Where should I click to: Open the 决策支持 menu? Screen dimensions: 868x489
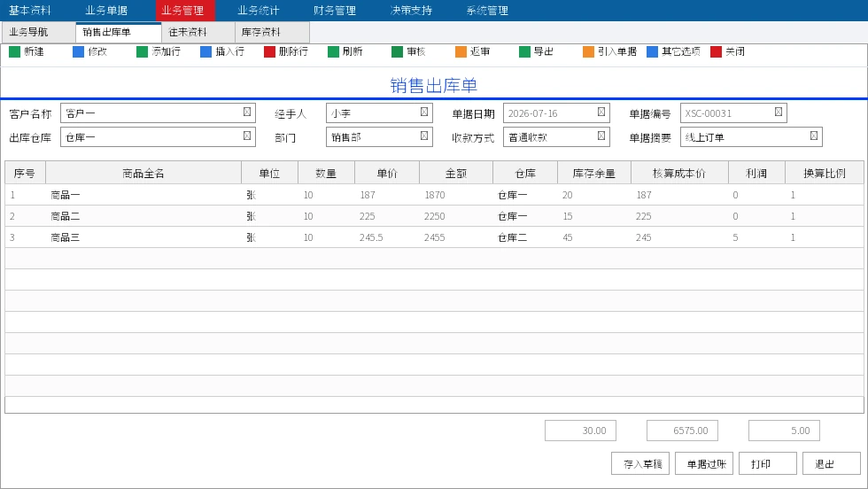(x=411, y=11)
